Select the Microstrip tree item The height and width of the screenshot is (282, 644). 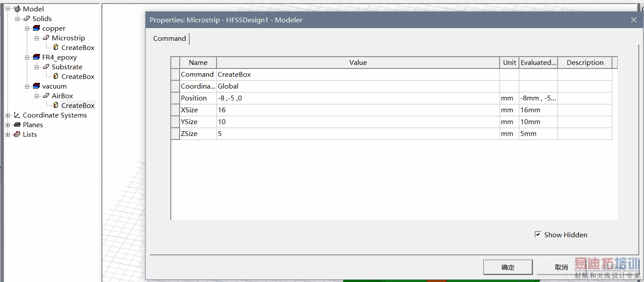(68, 38)
